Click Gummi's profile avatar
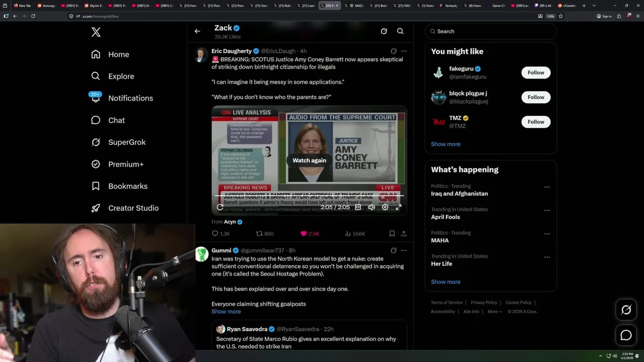The image size is (644, 362). [201, 254]
